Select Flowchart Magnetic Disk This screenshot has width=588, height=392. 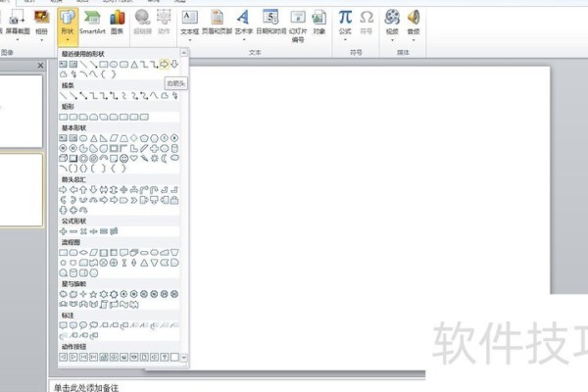click(x=73, y=272)
